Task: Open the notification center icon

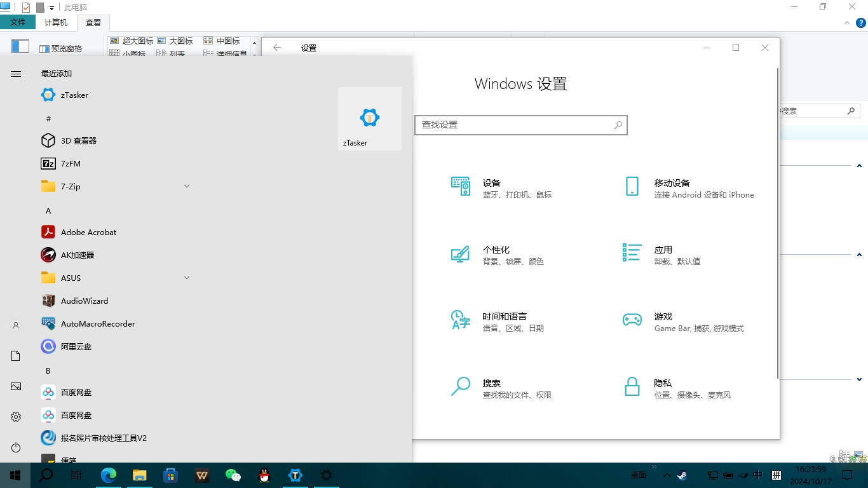Action: point(847,475)
